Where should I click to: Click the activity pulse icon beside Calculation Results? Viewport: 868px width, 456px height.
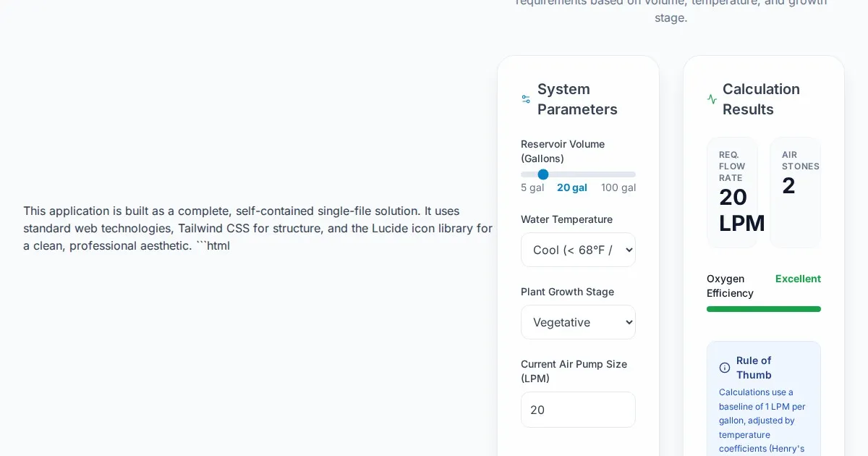(x=712, y=99)
